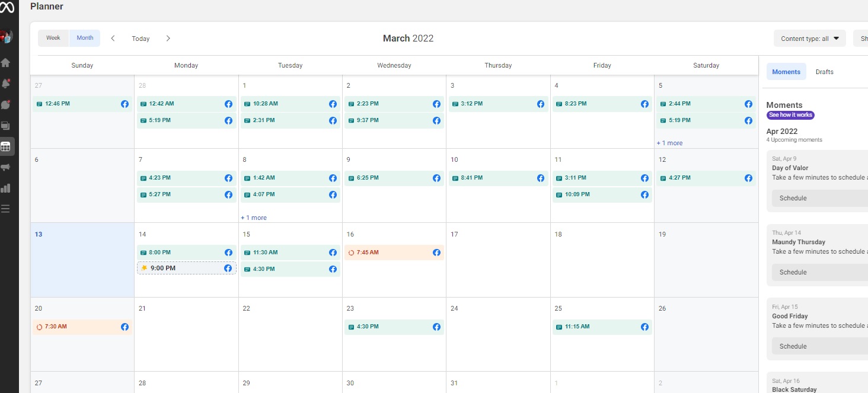The height and width of the screenshot is (393, 868).
Task: Expand +1 more on March 8
Action: pyautogui.click(x=254, y=218)
